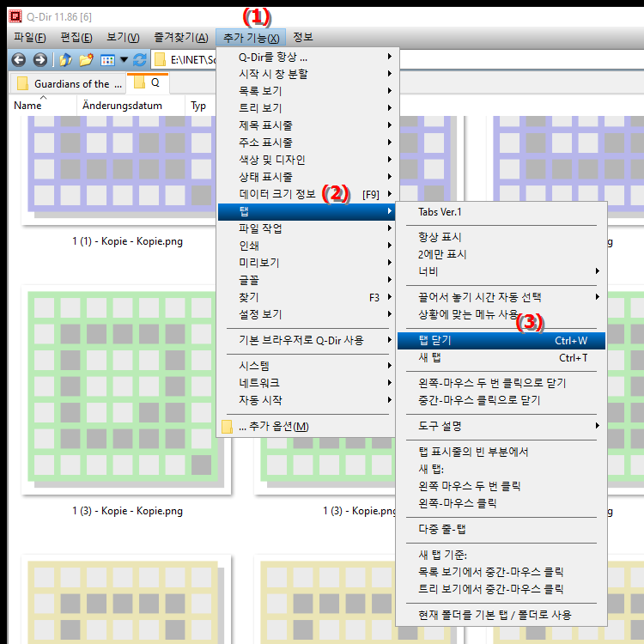
Task: Open the view mode dropdown arrow
Action: pos(124,60)
